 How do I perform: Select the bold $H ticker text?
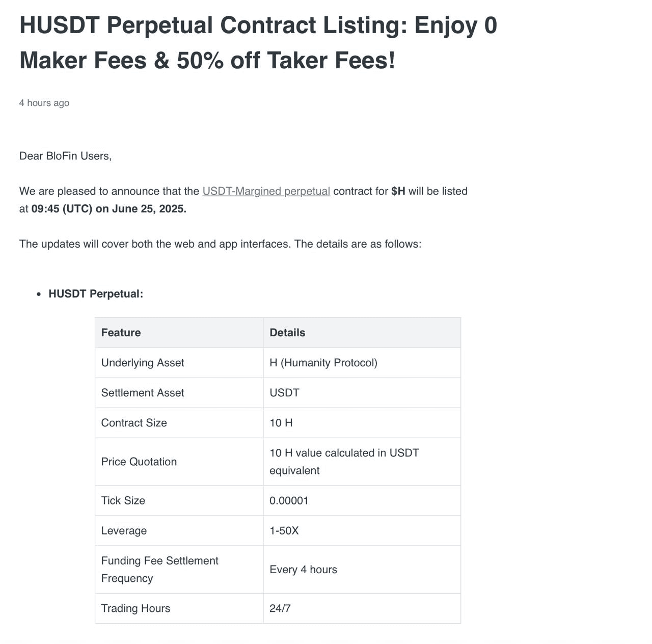click(398, 191)
